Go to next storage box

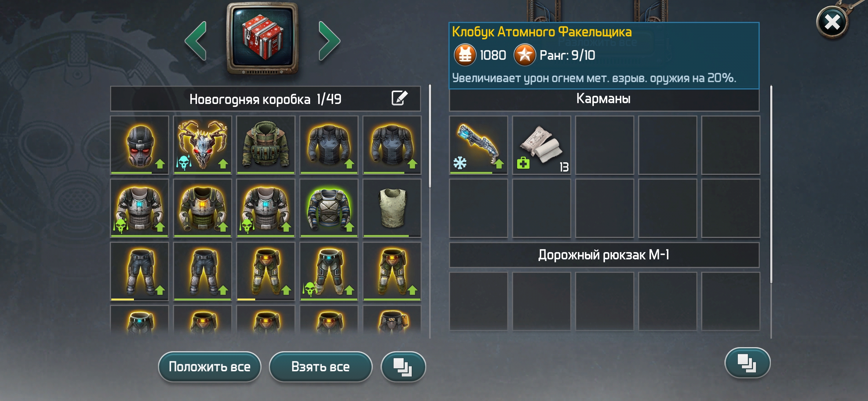click(329, 41)
